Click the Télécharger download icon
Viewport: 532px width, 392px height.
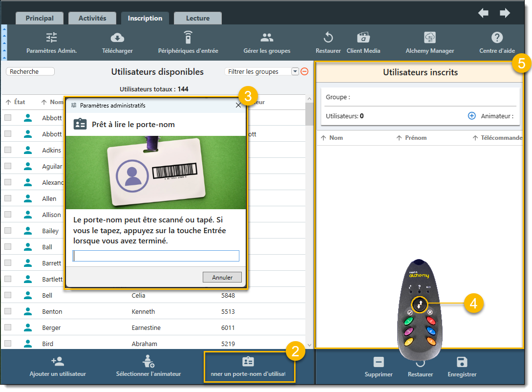[x=117, y=38]
